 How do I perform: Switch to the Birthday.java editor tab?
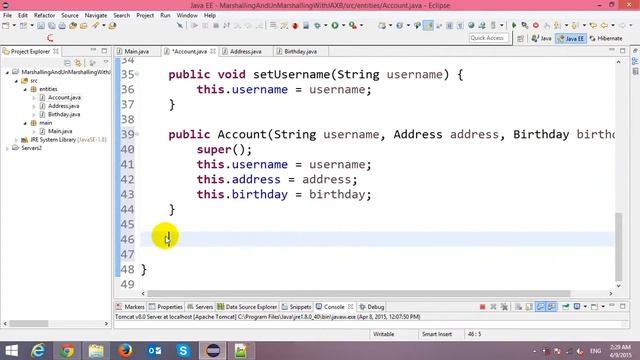click(300, 51)
